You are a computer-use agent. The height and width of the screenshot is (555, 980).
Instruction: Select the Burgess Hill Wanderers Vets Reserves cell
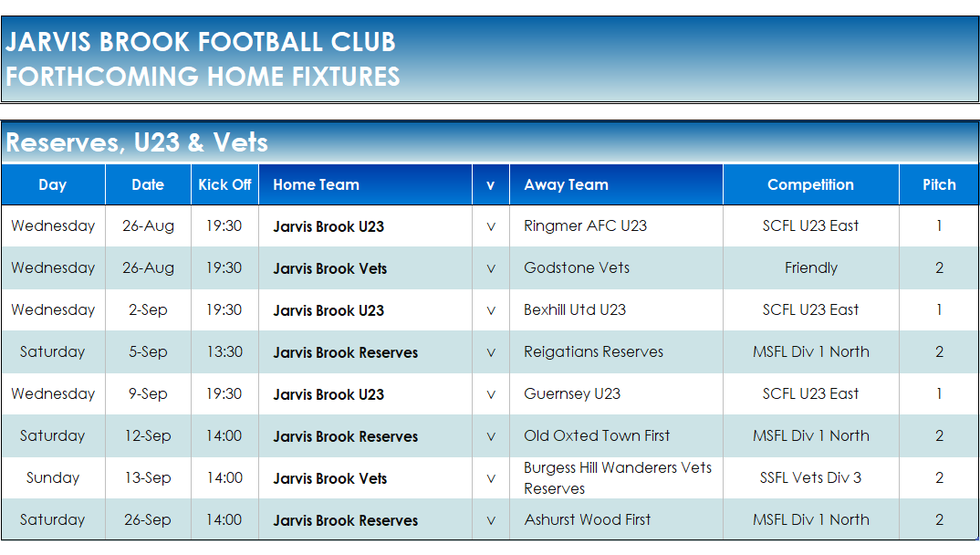[x=616, y=477]
